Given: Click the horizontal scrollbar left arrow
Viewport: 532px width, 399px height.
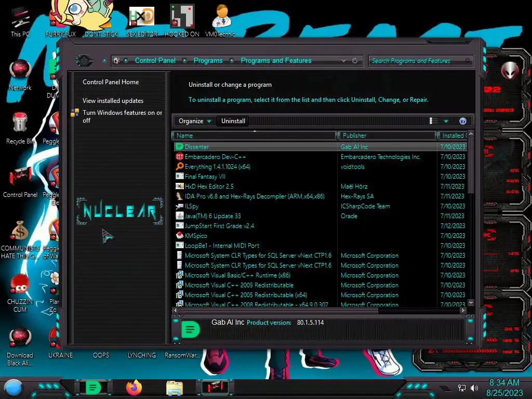Looking at the screenshot, I should pyautogui.click(x=176, y=310).
